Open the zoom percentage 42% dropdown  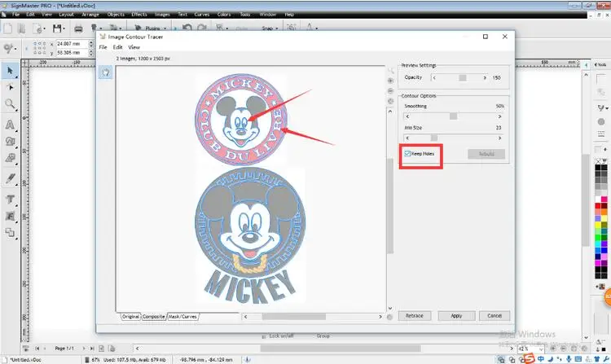pyautogui.click(x=539, y=349)
